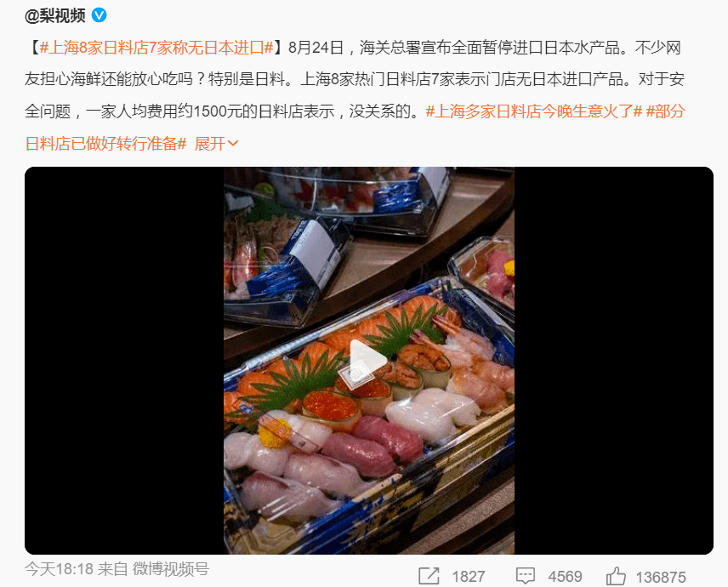Viewport: 728px width, 587px height.
Task: Click the repost count 1827
Action: pyautogui.click(x=469, y=577)
